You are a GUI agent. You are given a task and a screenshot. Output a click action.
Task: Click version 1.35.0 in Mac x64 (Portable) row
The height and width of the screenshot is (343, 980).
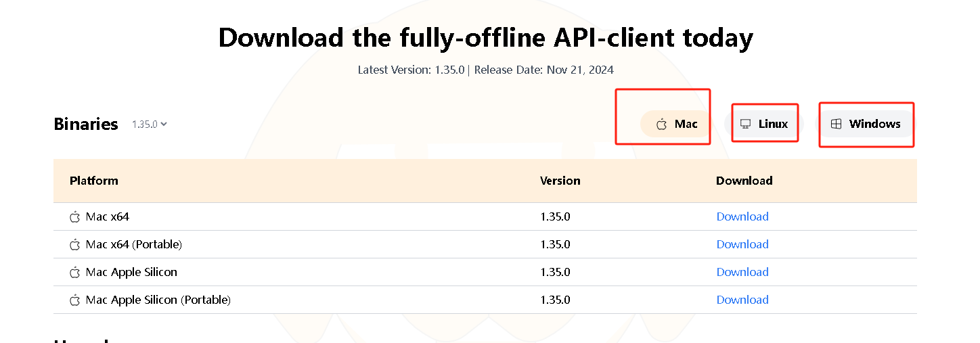[x=555, y=244]
